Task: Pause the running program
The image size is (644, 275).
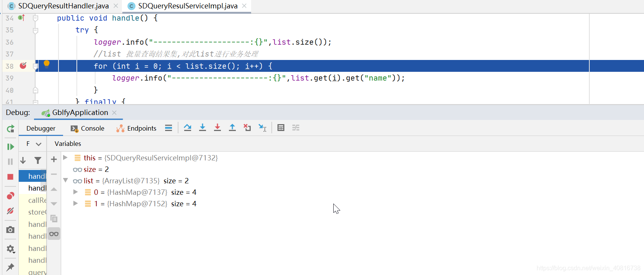Action: coord(10,162)
